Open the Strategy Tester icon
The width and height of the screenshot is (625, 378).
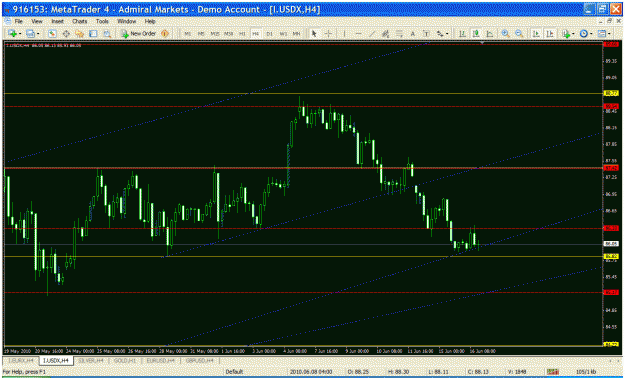pos(107,34)
